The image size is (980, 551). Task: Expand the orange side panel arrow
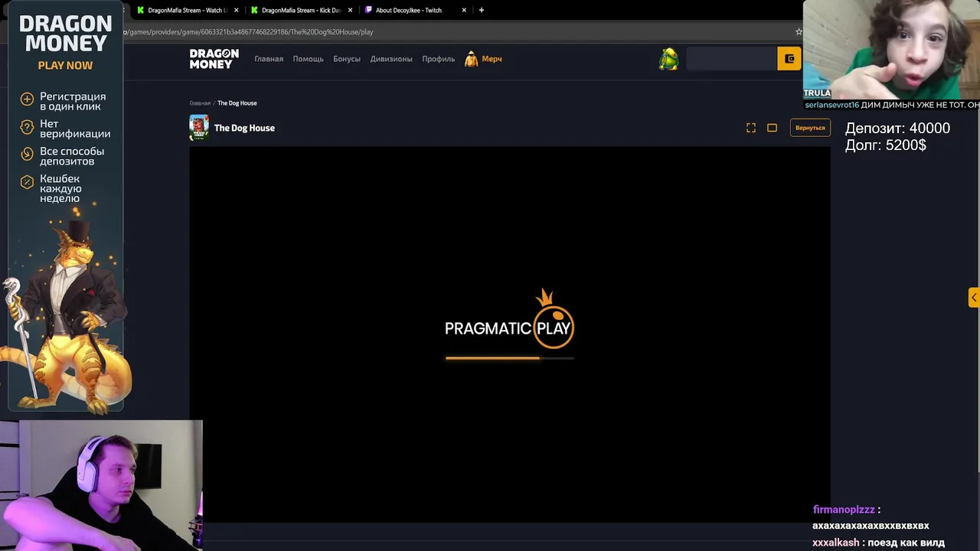974,298
